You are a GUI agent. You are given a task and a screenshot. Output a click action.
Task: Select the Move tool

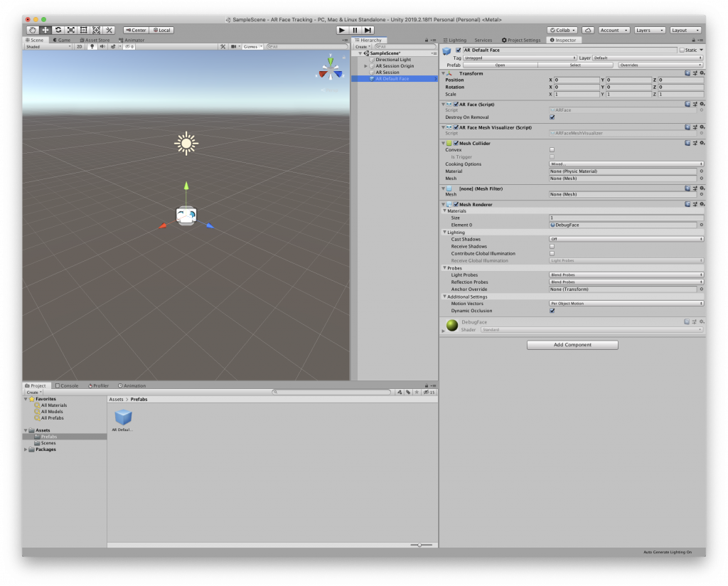click(x=45, y=30)
